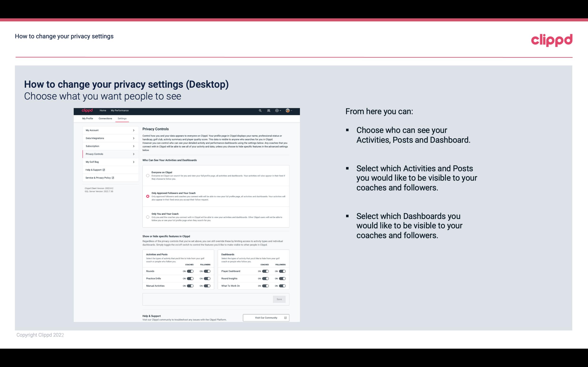
Task: Click the My Performance navigation icon
Action: tap(120, 110)
